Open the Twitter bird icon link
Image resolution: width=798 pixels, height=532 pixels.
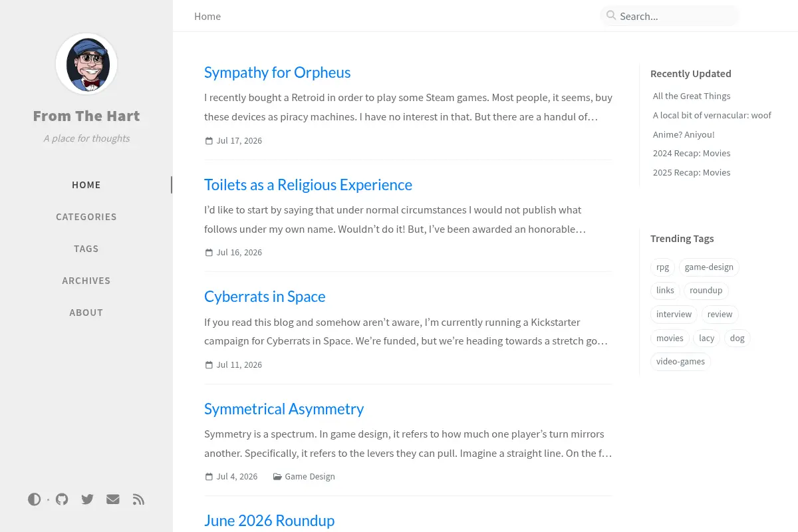point(87,499)
